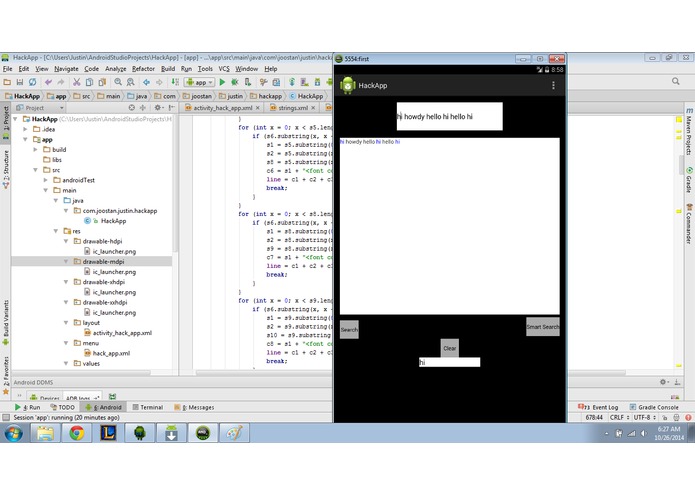Click the Project panel gear settings icon
The image size is (695, 494).
coord(157,108)
